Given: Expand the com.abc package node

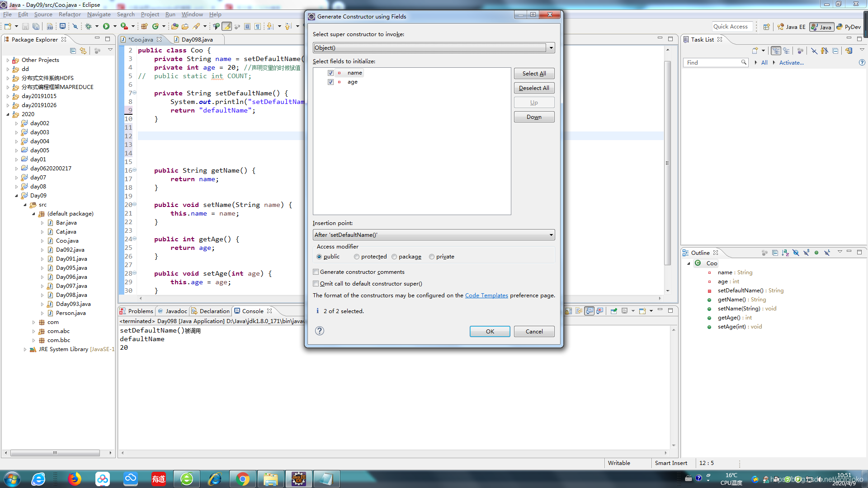Looking at the screenshot, I should pyautogui.click(x=34, y=331).
